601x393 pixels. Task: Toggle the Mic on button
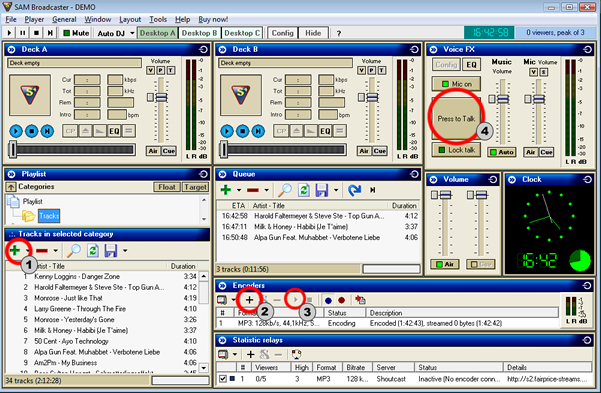(x=456, y=84)
